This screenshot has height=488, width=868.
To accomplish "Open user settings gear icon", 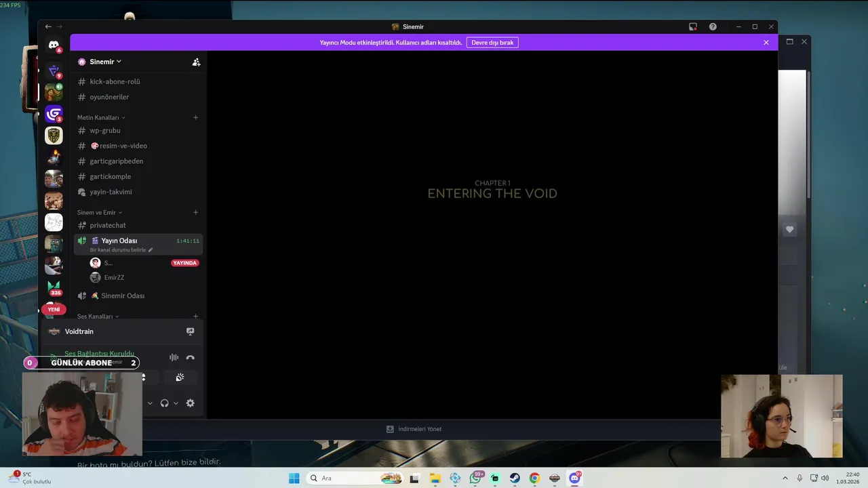I will coord(190,403).
